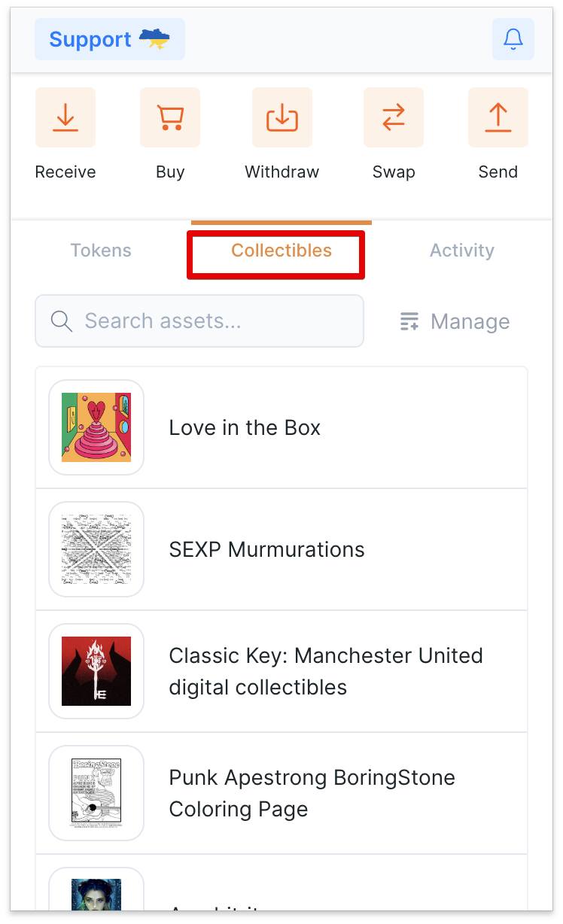This screenshot has height=924, width=563.
Task: Click the Support button
Action: pyautogui.click(x=110, y=39)
